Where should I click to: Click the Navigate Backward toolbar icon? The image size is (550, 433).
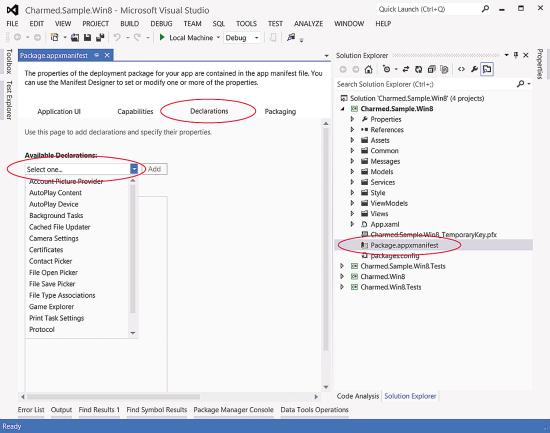pyautogui.click(x=17, y=37)
